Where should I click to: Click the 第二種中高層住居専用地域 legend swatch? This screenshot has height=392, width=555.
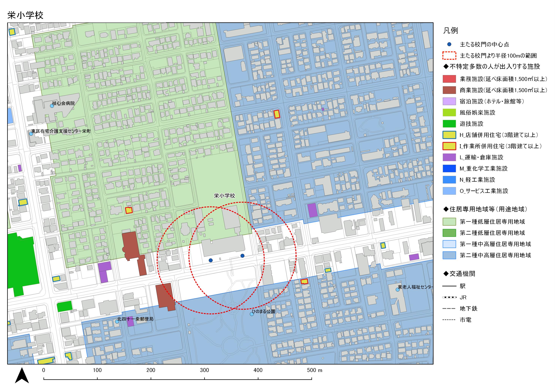click(449, 255)
